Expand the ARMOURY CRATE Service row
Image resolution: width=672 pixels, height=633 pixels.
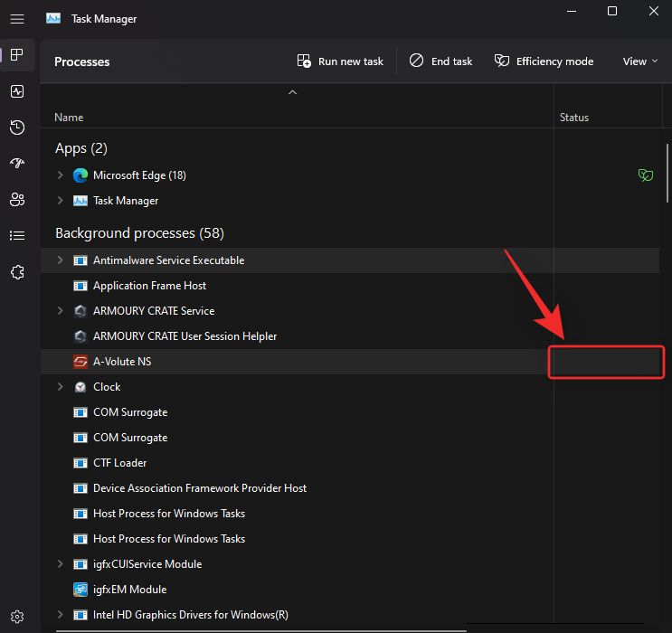(x=61, y=311)
